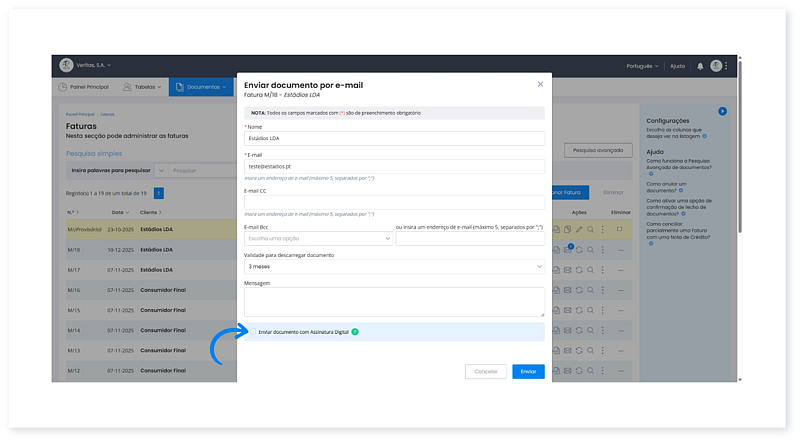Click the duplicate icon in the M/(Provisória) row

pos(567,230)
